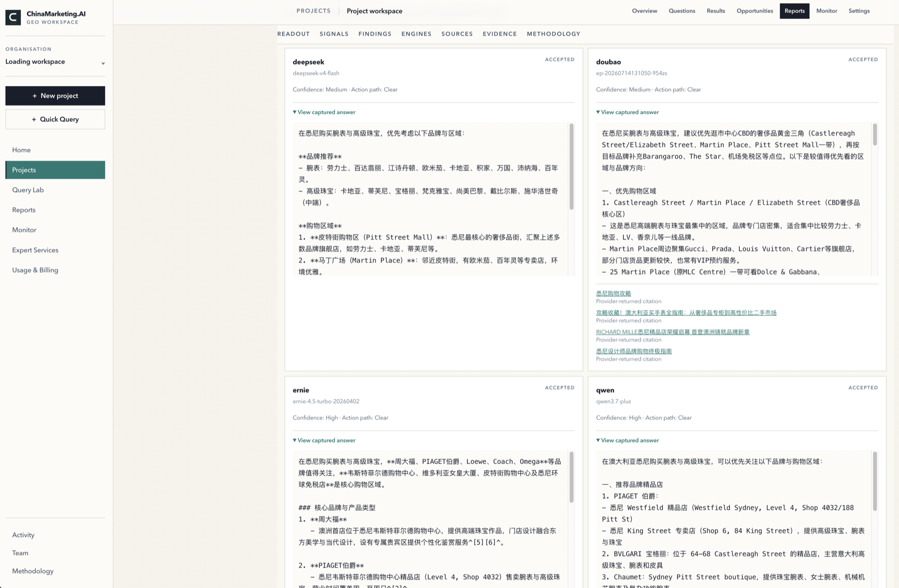
Task: Click qwen engine title
Action: pos(605,390)
